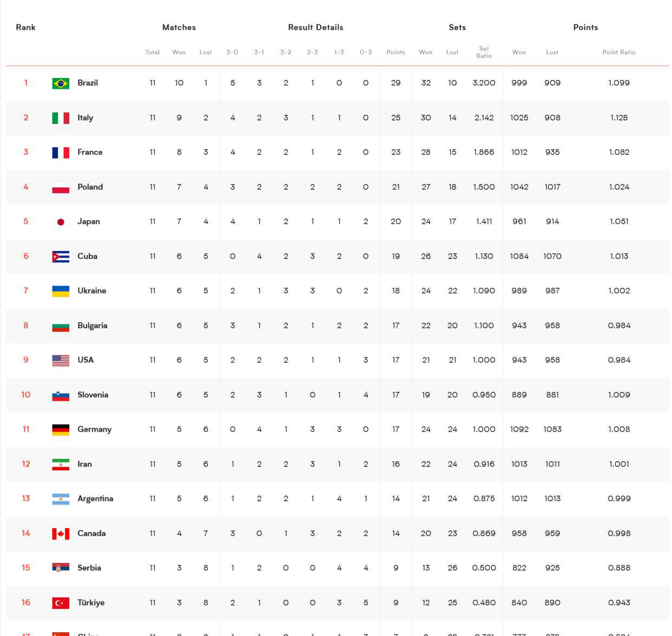Select Iran's rank number 12
Screen dimensions: 672x636
pyautogui.click(x=26, y=464)
